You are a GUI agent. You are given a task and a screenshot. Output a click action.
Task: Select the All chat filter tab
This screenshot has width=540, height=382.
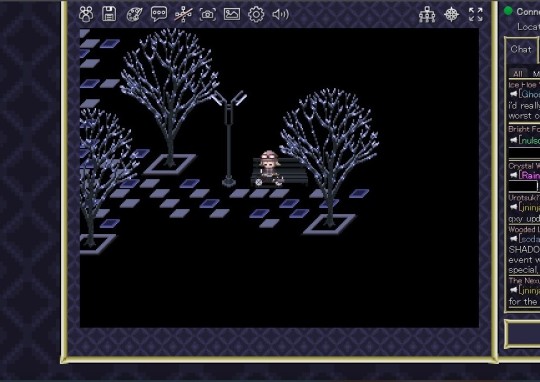[x=518, y=73]
